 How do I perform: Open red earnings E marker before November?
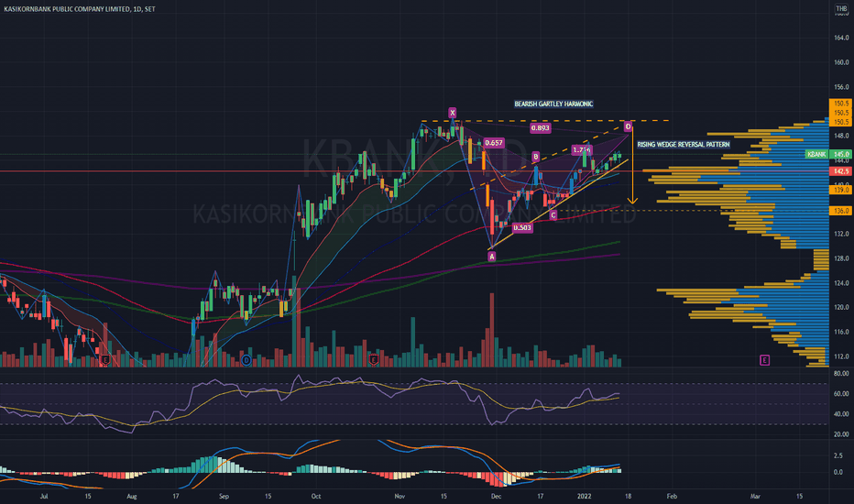[x=374, y=360]
